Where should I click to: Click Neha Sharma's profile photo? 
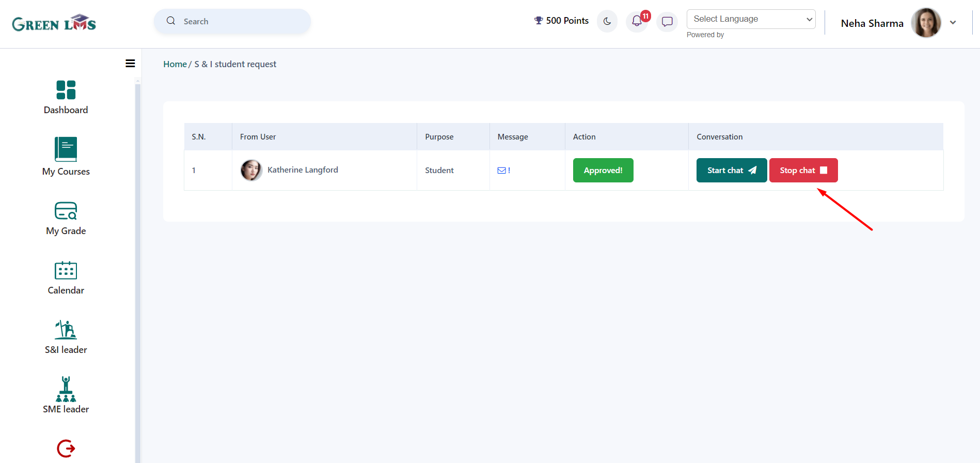point(926,23)
